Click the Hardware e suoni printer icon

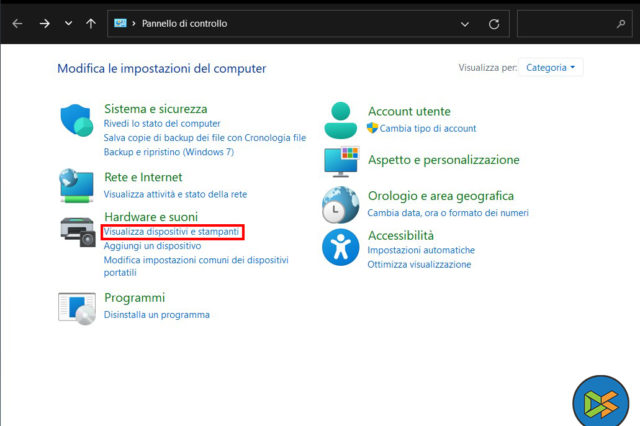(x=78, y=232)
